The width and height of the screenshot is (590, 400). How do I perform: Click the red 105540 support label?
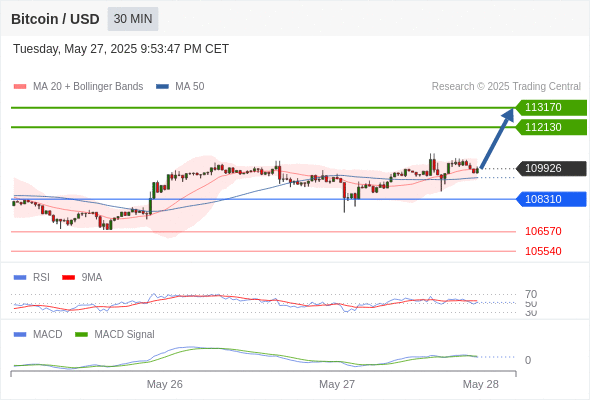(x=543, y=251)
